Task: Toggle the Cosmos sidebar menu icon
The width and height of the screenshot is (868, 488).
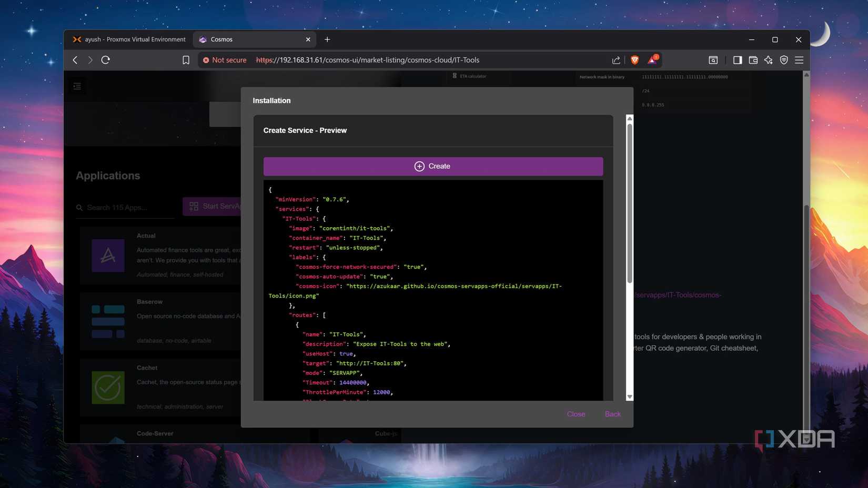Action: click(77, 86)
